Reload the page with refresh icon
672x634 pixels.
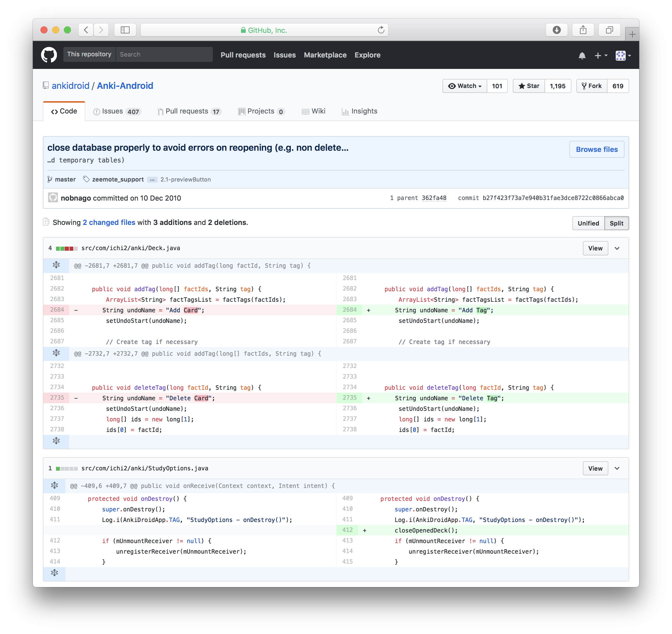381,30
